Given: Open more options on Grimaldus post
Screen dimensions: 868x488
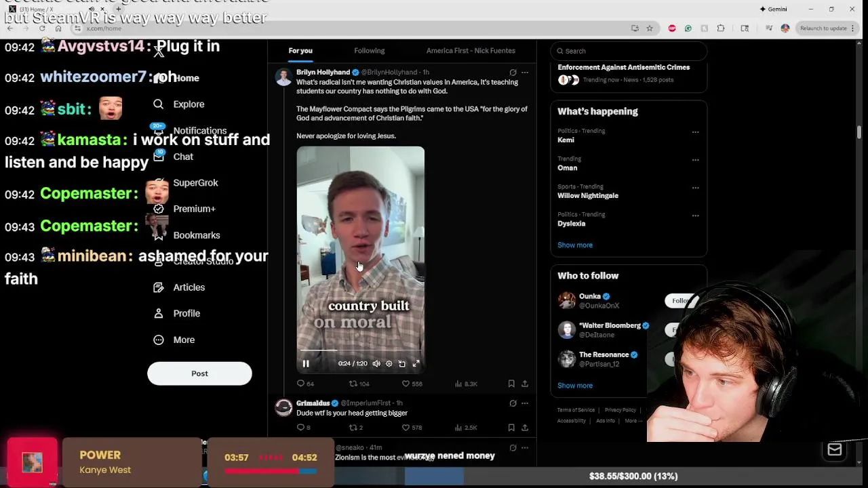Looking at the screenshot, I should pos(525,403).
